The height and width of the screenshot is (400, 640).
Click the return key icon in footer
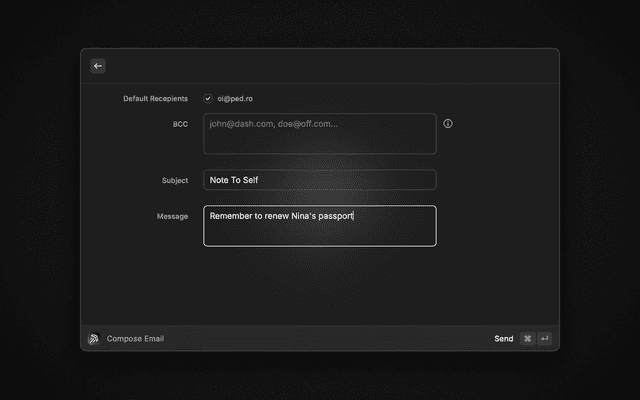tap(545, 339)
